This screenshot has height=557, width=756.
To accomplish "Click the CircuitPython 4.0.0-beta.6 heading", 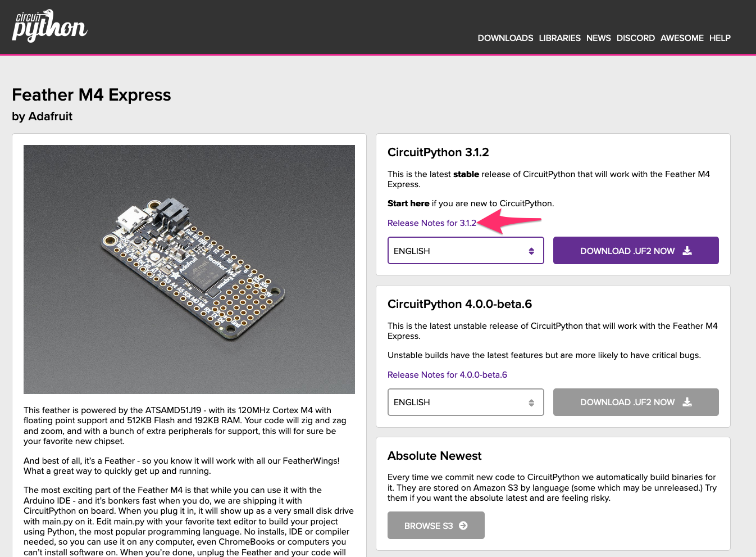I will 459,304.
